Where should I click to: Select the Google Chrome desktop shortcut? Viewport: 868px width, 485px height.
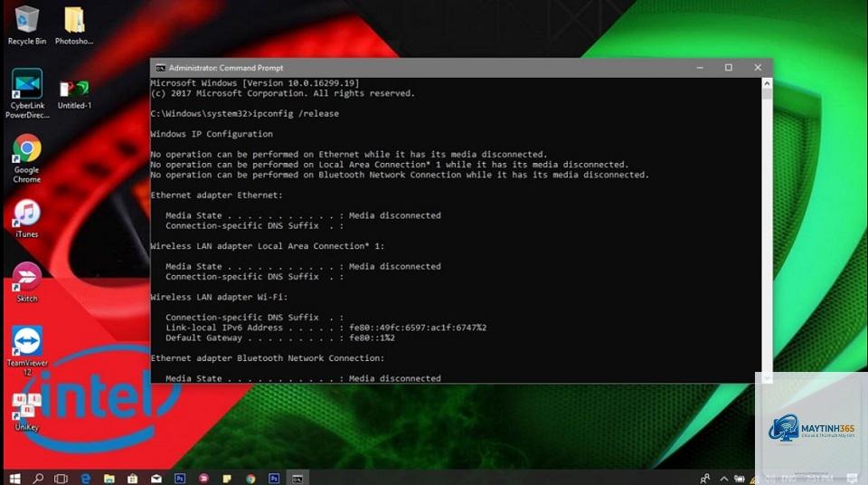(26, 158)
